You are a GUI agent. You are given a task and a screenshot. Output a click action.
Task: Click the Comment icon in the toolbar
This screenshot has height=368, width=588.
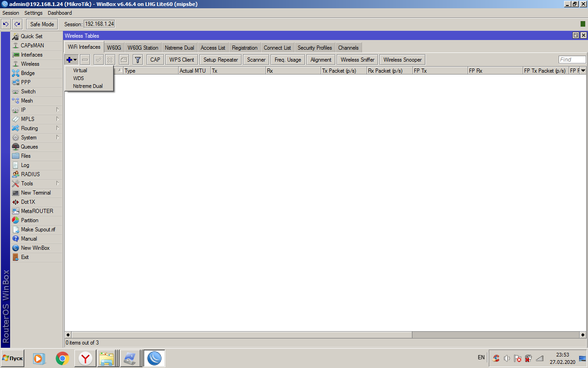[124, 60]
